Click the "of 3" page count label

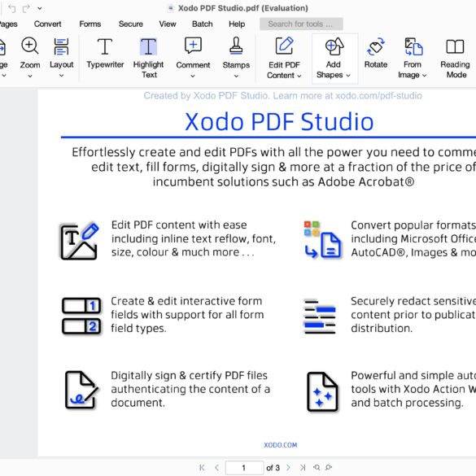(273, 468)
